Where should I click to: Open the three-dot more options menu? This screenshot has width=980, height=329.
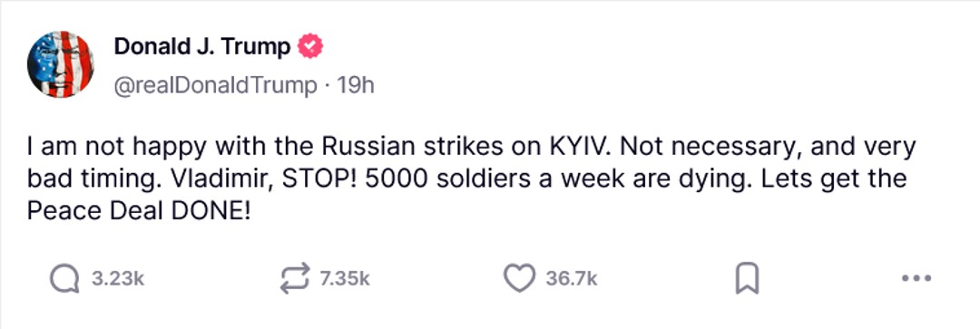click(x=916, y=278)
